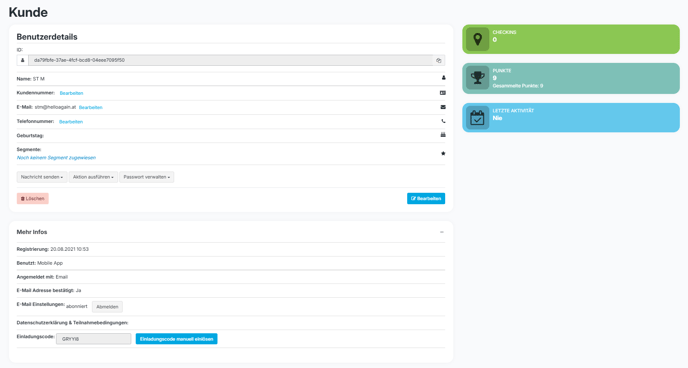Click the user icon beside ID field
688x368 pixels.
coord(22,61)
